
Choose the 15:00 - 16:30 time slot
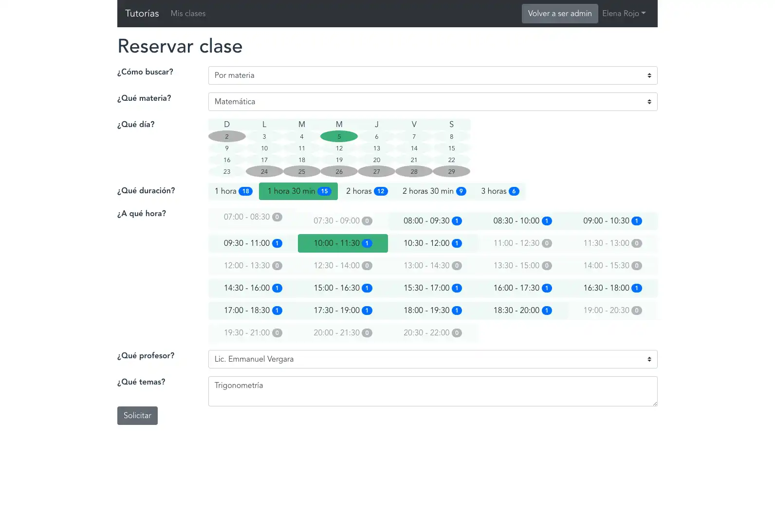click(343, 288)
